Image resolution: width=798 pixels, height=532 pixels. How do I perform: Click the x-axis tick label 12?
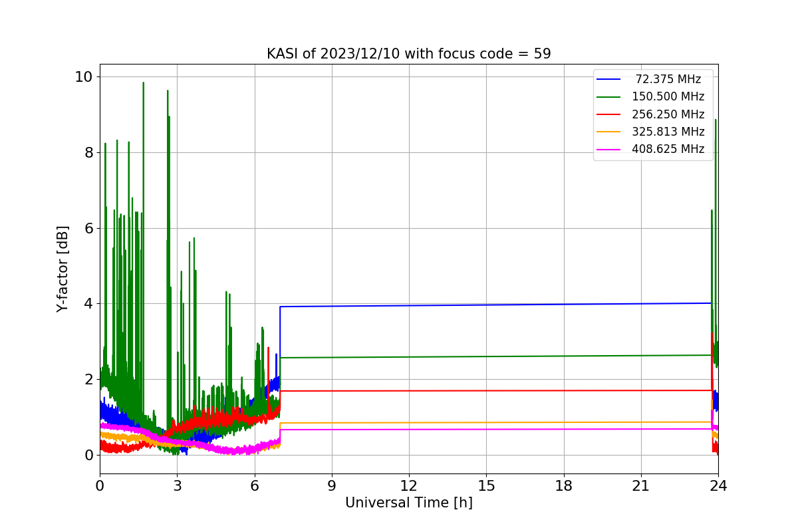(409, 486)
